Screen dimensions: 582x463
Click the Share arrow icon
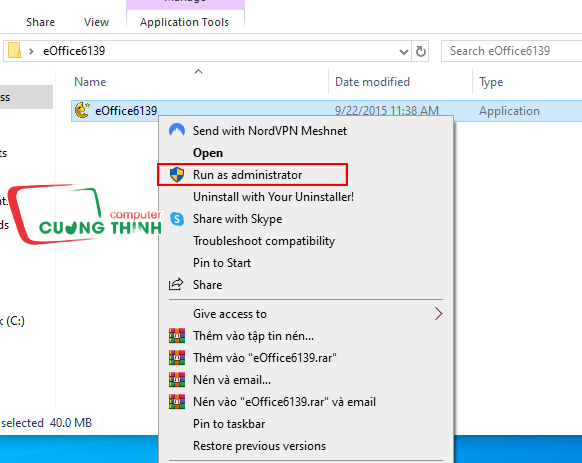pyautogui.click(x=176, y=284)
